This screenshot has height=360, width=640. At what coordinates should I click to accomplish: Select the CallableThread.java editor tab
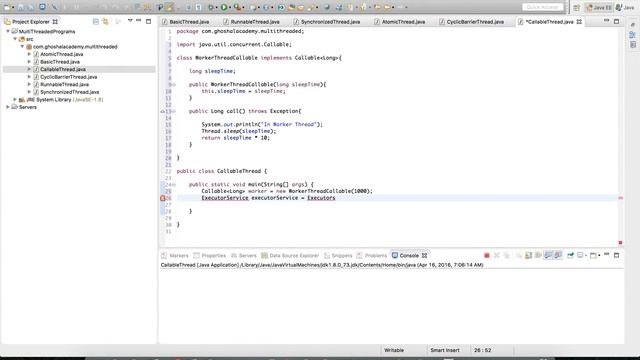pyautogui.click(x=549, y=22)
